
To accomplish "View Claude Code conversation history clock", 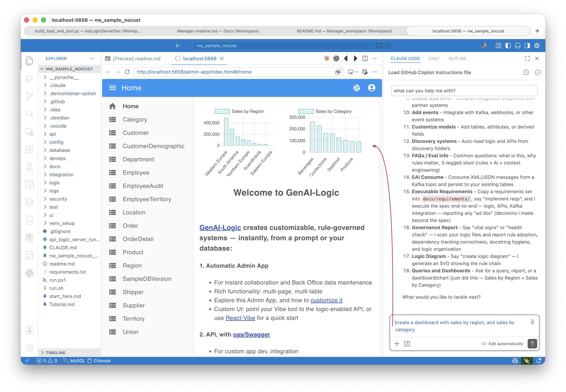I will [x=526, y=72].
